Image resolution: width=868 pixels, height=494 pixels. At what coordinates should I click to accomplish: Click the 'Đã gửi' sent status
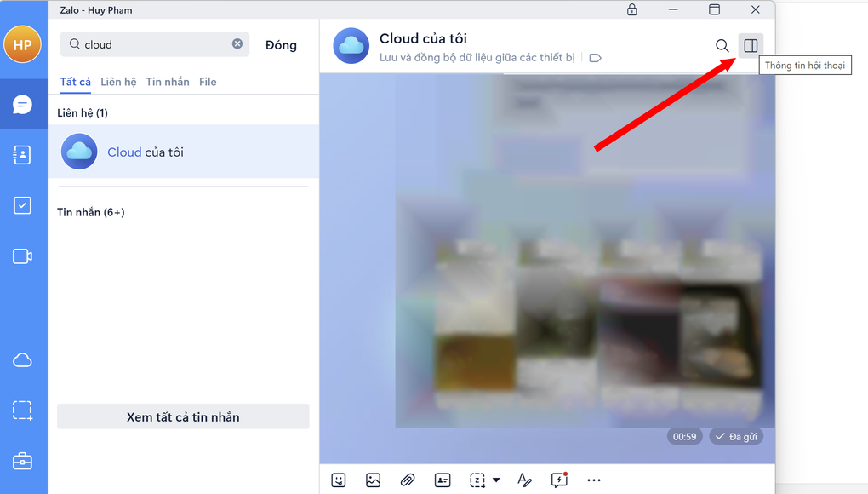736,436
